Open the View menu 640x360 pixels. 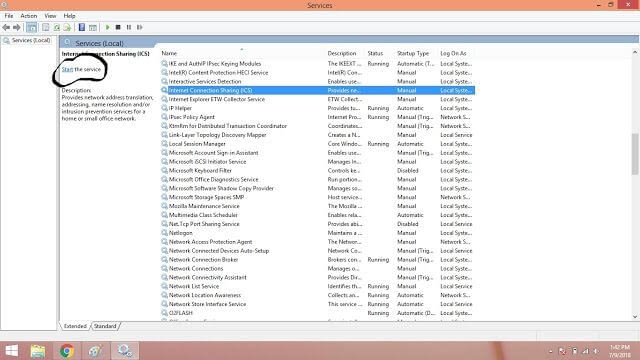tap(50, 16)
